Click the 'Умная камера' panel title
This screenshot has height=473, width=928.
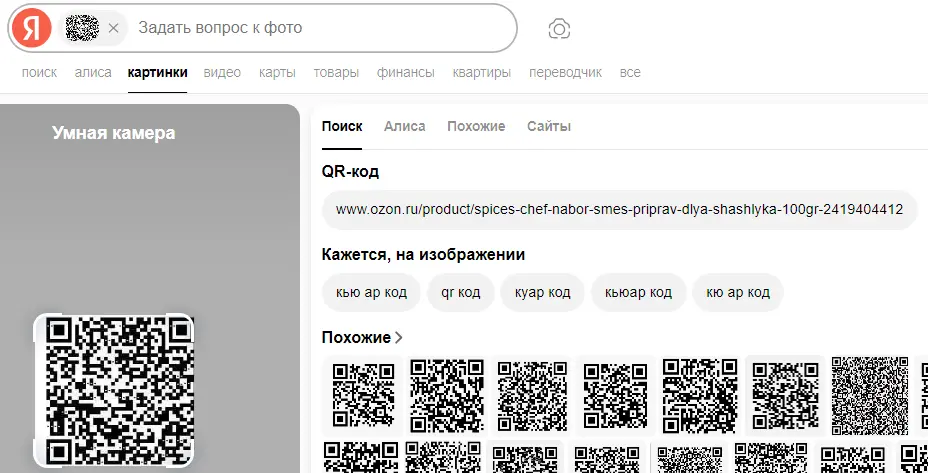click(x=114, y=133)
